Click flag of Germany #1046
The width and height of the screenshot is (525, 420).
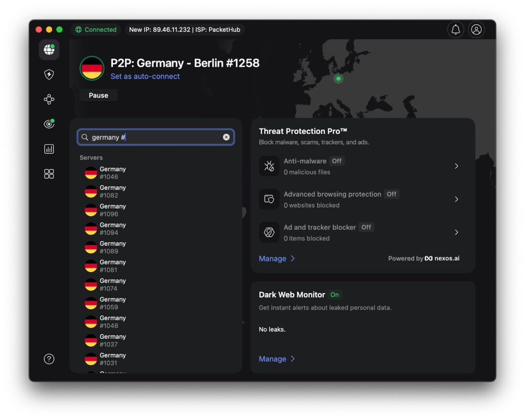91,173
